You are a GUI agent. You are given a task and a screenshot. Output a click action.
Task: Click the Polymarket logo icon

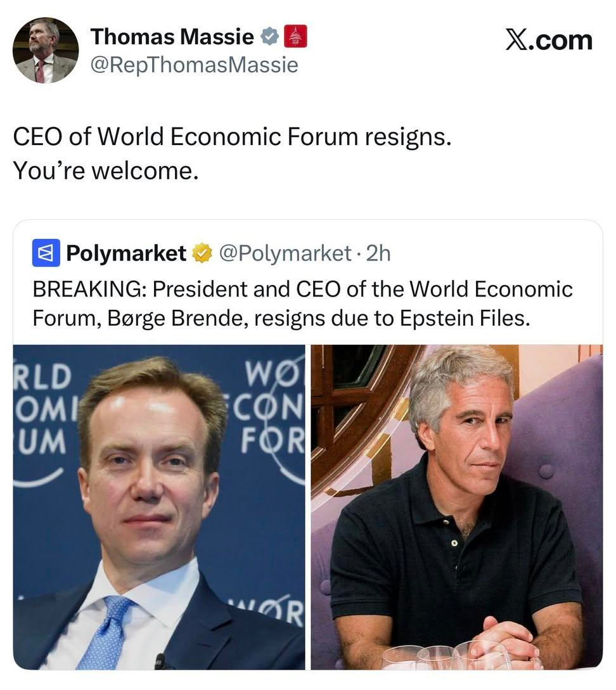click(46, 253)
